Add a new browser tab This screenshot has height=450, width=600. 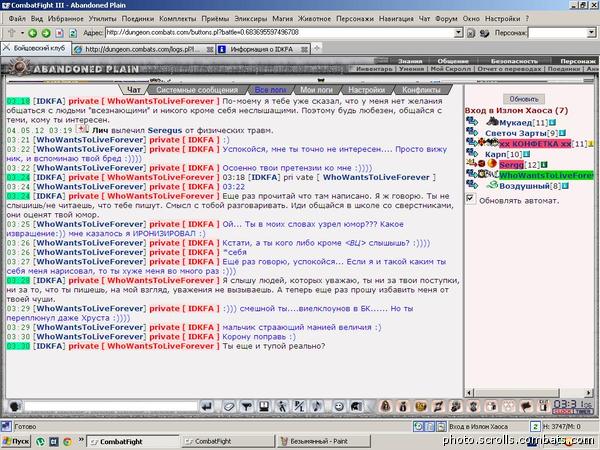[x=316, y=49]
